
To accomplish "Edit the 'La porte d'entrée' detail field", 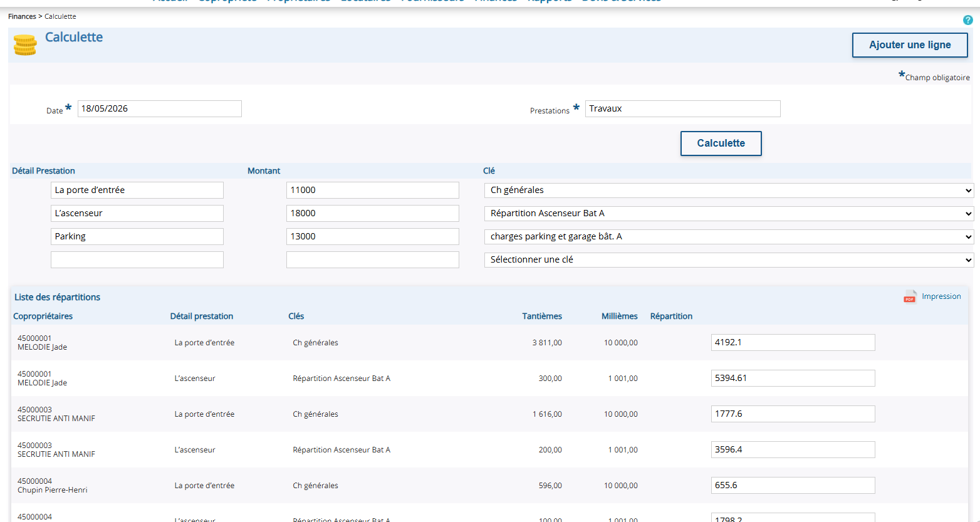I will pyautogui.click(x=137, y=190).
